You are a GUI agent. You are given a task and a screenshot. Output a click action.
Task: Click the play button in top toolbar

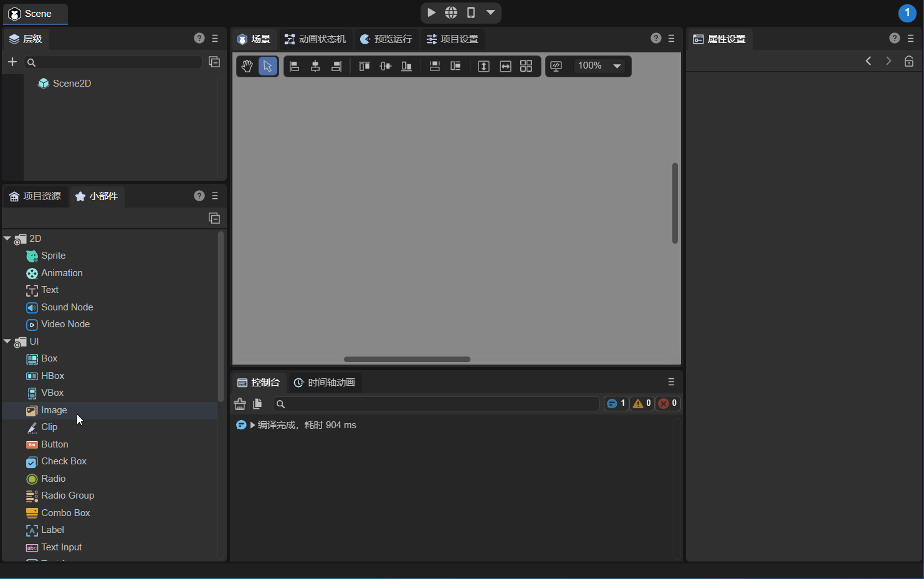click(431, 12)
